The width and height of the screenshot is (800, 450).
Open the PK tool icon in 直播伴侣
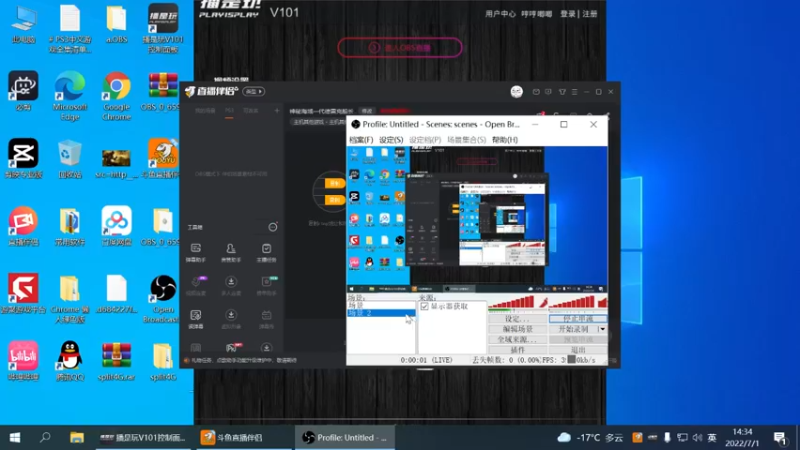pos(231,348)
